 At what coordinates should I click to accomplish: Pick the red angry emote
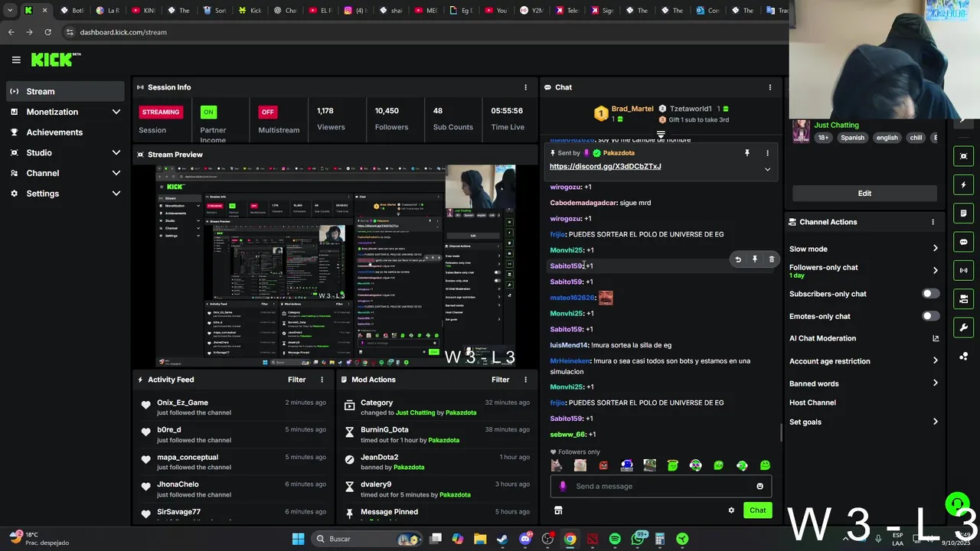tap(603, 465)
